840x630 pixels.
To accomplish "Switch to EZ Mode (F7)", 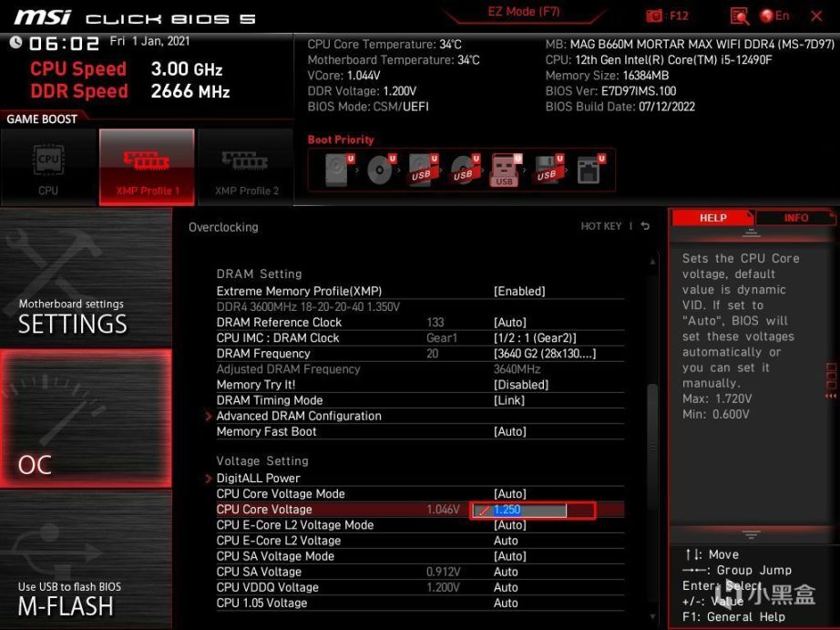I will pyautogui.click(x=523, y=12).
